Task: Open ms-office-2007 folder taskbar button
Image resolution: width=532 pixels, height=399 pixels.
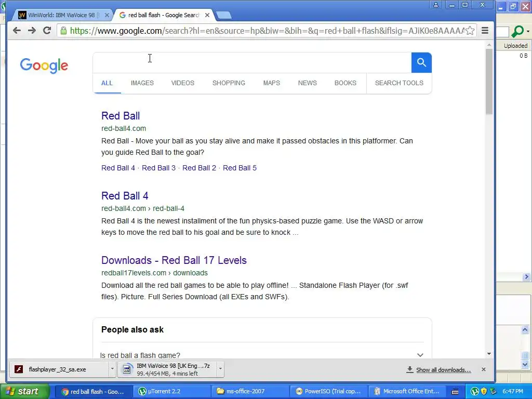Action: point(250,391)
